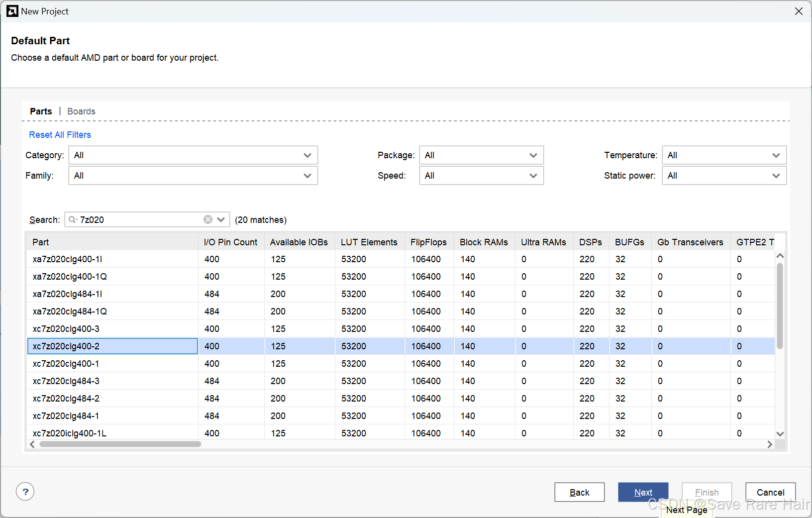Open the help question mark button
Screen dimensions: 812x518
tap(25, 492)
